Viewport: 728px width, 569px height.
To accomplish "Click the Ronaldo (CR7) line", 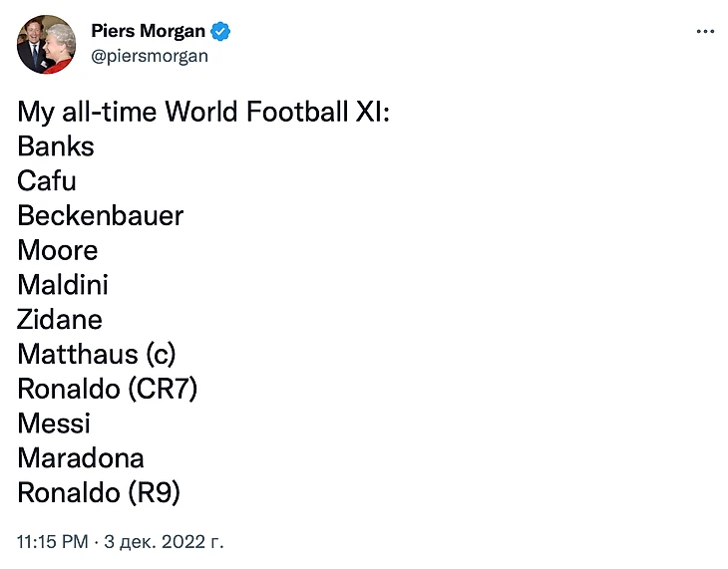I will pos(107,389).
